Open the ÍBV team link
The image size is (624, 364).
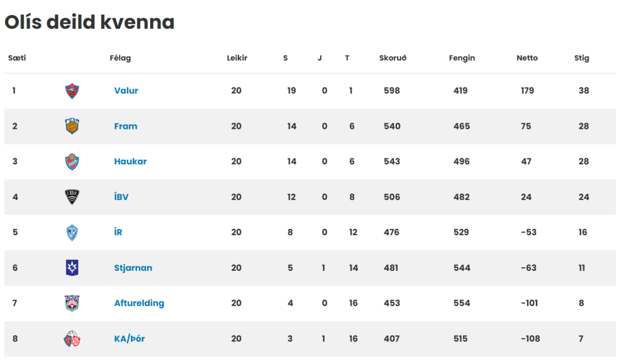(x=121, y=197)
